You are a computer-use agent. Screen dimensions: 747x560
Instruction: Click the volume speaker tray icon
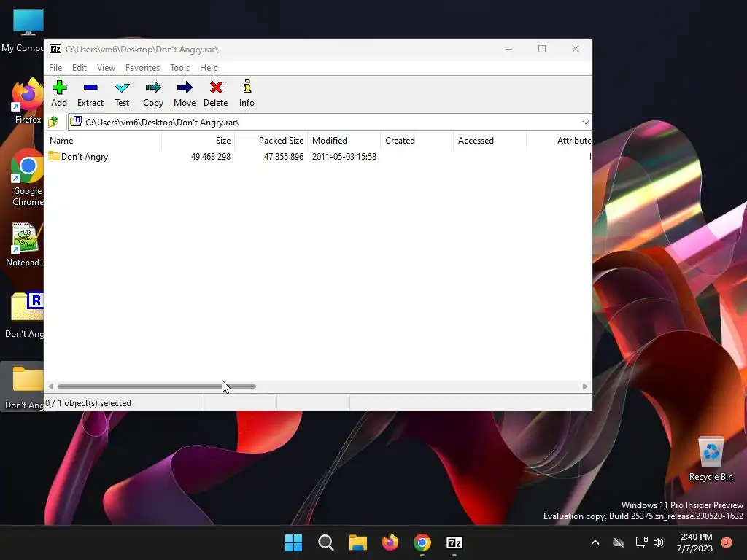[x=659, y=542]
